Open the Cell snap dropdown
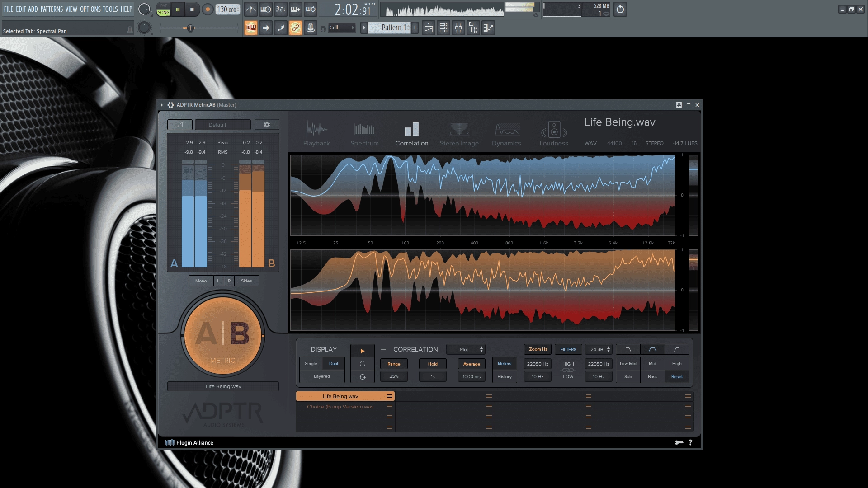This screenshot has height=488, width=868. coord(342,28)
